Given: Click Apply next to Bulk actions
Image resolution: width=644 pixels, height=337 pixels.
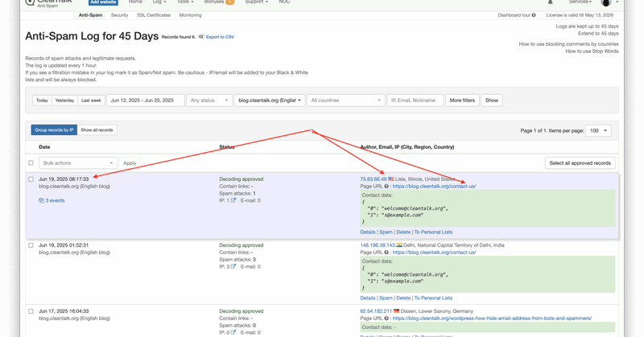Looking at the screenshot, I should [130, 163].
